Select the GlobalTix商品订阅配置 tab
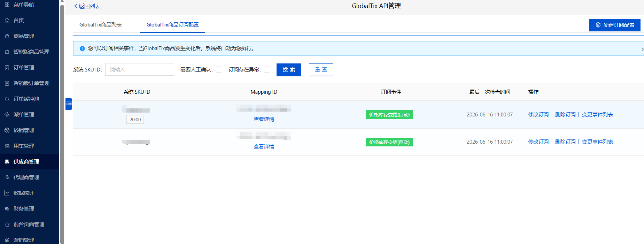 pos(172,25)
